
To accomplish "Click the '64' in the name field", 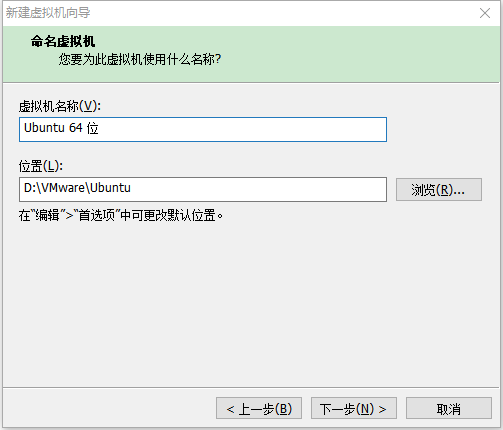I will coord(76,128).
